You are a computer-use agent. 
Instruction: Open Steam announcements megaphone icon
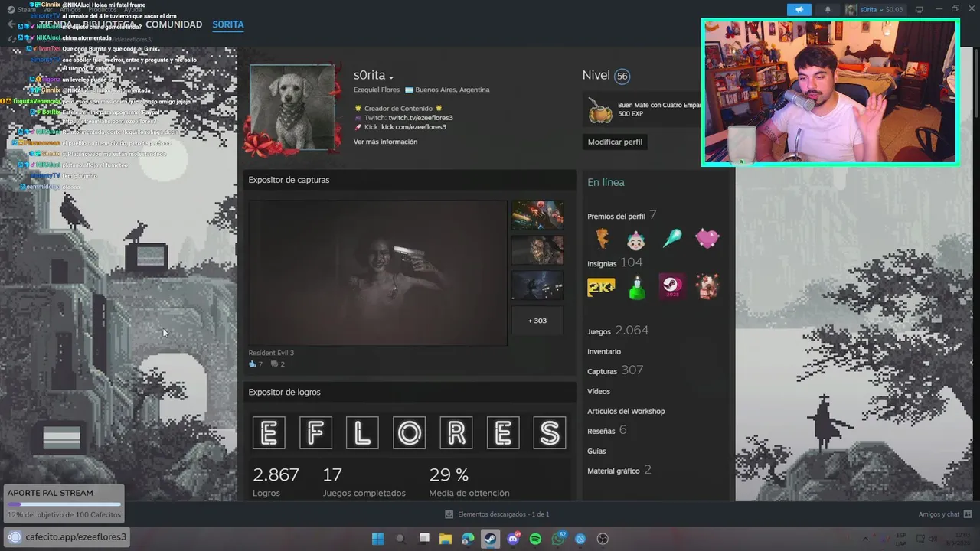tap(799, 10)
